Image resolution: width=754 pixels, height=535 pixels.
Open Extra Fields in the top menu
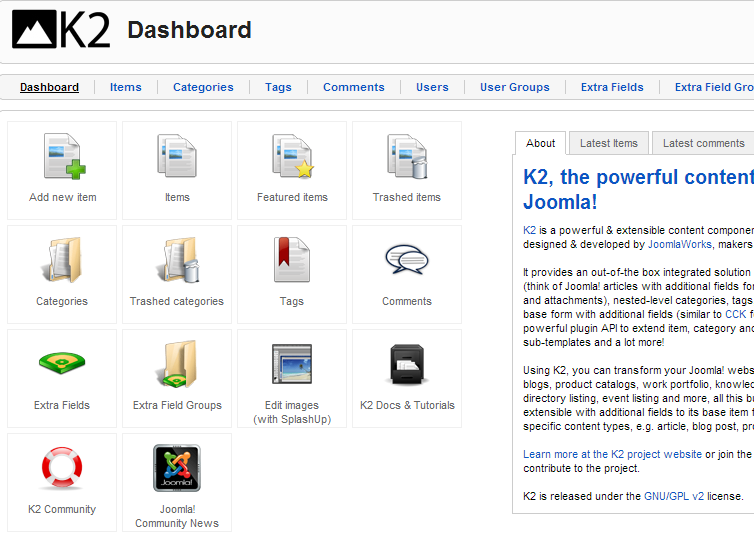tap(612, 87)
